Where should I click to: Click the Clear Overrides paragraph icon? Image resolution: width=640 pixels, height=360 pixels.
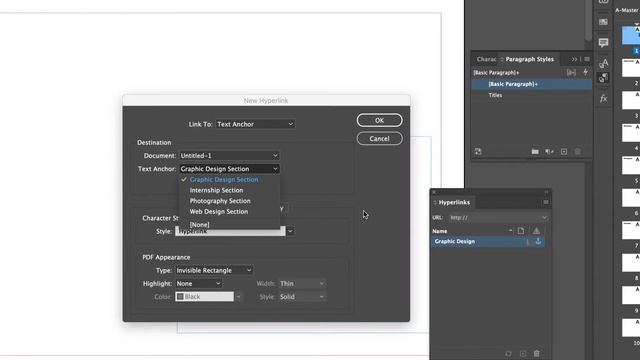click(549, 152)
